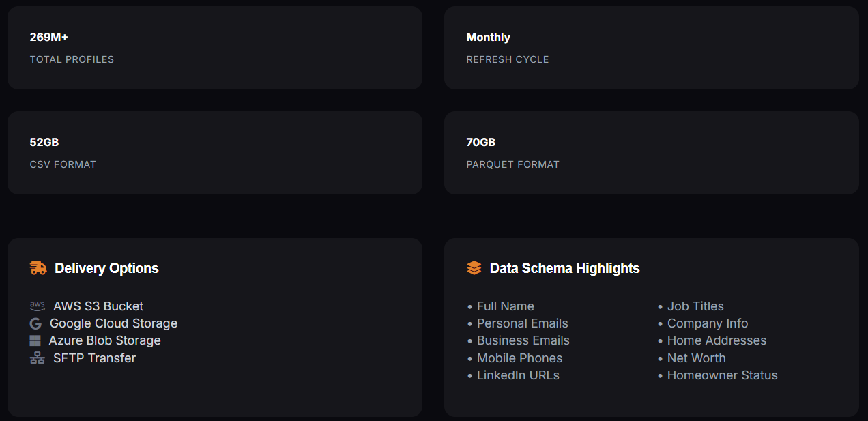Select Google Cloud Storage delivery option
868x421 pixels.
click(113, 323)
